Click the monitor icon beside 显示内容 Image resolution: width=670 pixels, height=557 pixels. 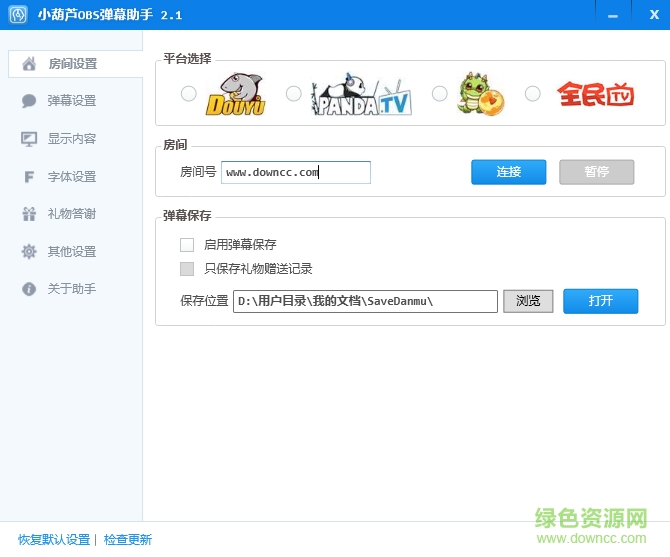(29, 139)
